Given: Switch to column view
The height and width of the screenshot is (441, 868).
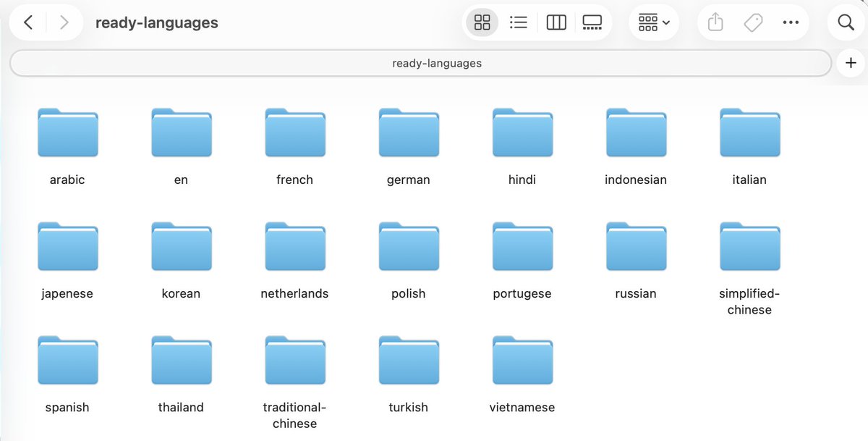Looking at the screenshot, I should 556,22.
